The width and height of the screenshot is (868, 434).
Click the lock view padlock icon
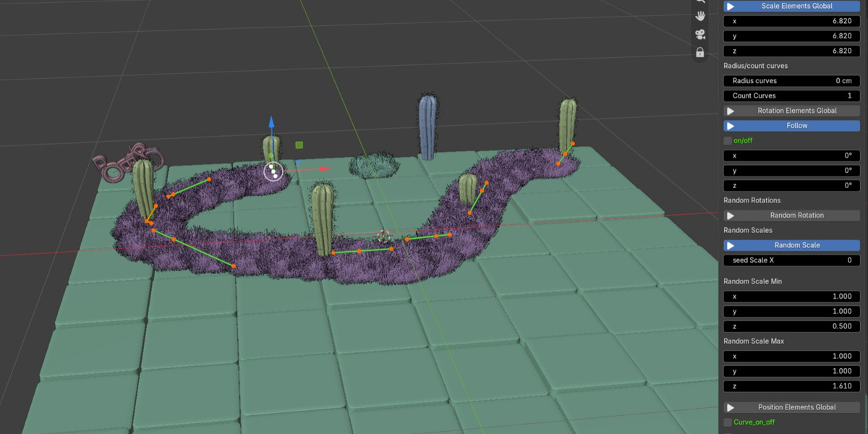click(x=700, y=52)
